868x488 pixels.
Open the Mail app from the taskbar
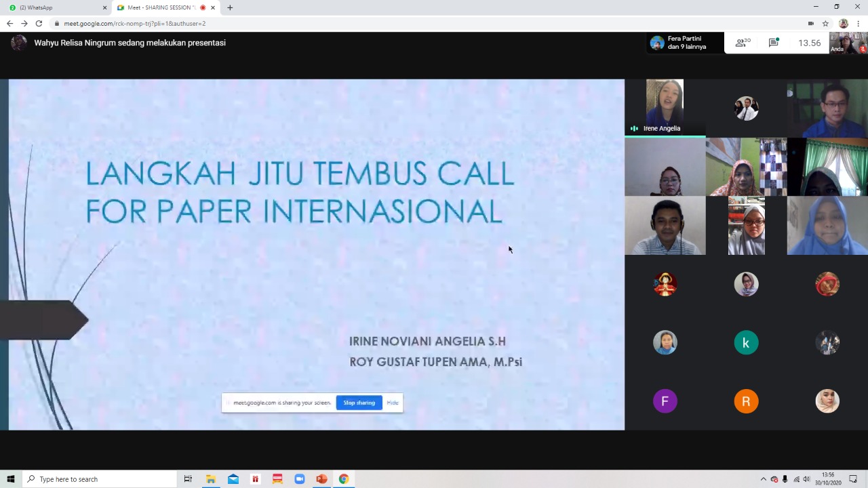point(233,479)
